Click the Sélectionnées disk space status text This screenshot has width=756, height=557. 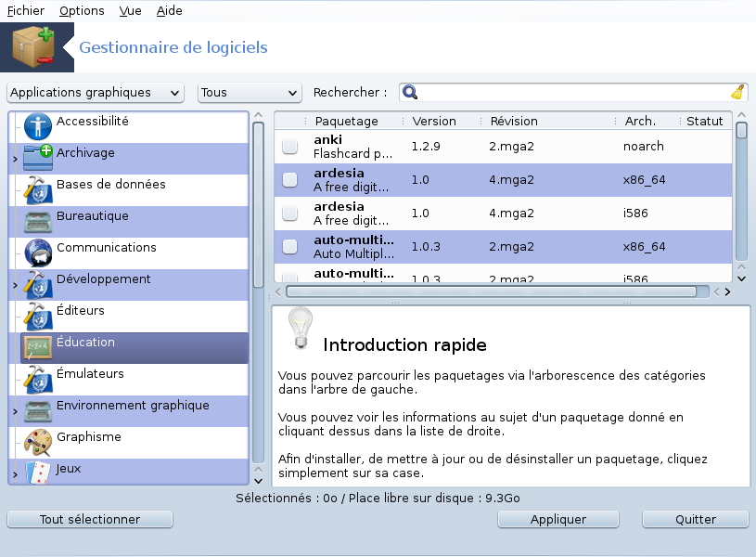[378, 499]
